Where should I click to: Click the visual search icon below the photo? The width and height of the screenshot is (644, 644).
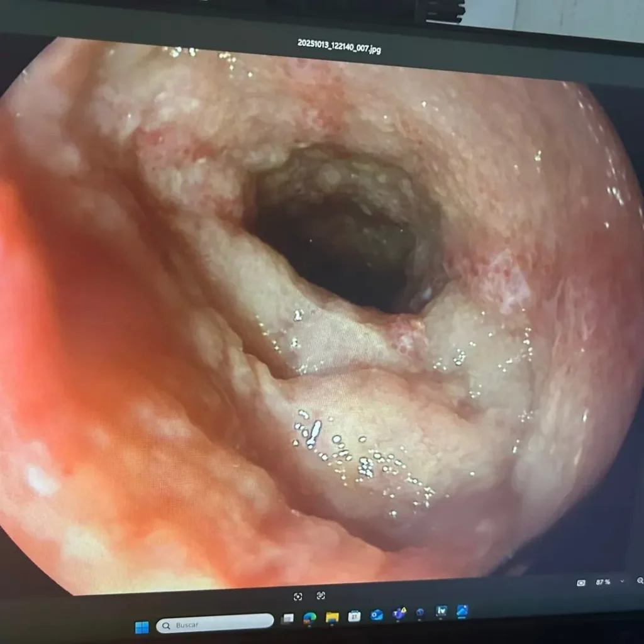298,596
